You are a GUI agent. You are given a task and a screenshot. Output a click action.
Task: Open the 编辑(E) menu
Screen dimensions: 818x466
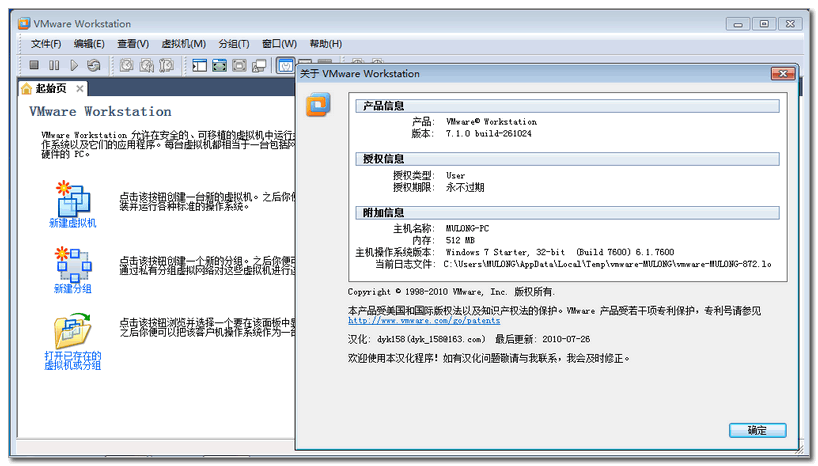[x=89, y=44]
